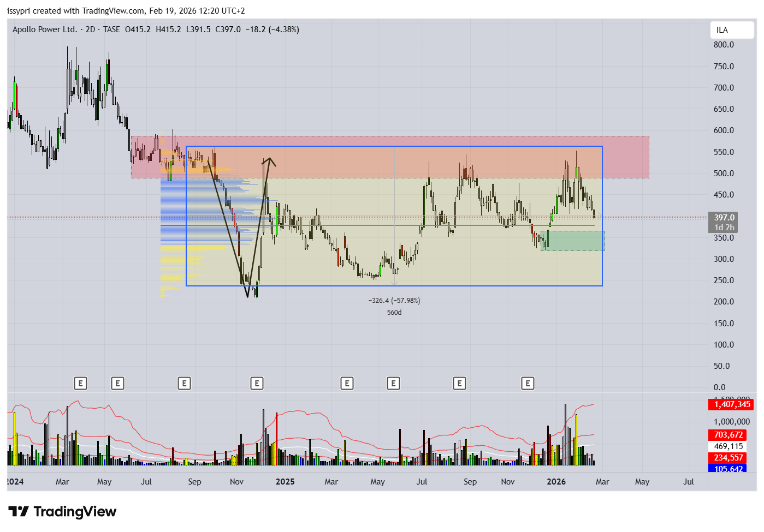Click the 100.0 price axis label
Viewport: 764px width, 532px height.
click(x=724, y=345)
